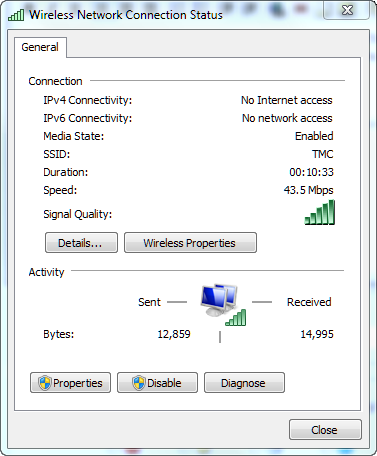This screenshot has width=377, height=456.
Task: Open Wireless Properties
Action: 190,243
